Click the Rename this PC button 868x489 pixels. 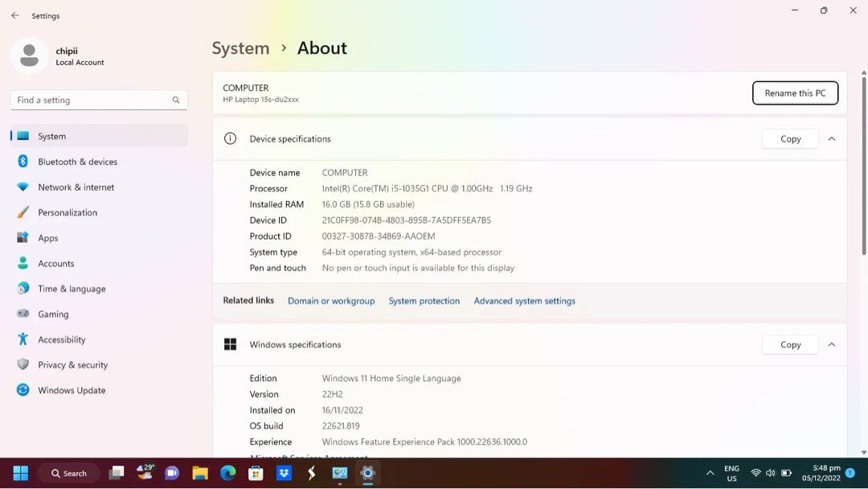(x=794, y=93)
